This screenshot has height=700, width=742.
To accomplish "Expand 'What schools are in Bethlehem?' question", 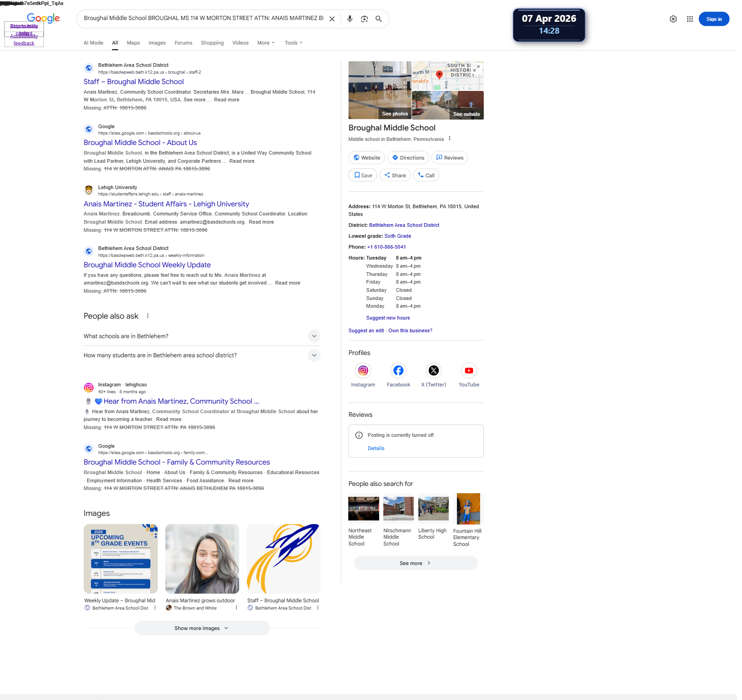I will pyautogui.click(x=202, y=336).
